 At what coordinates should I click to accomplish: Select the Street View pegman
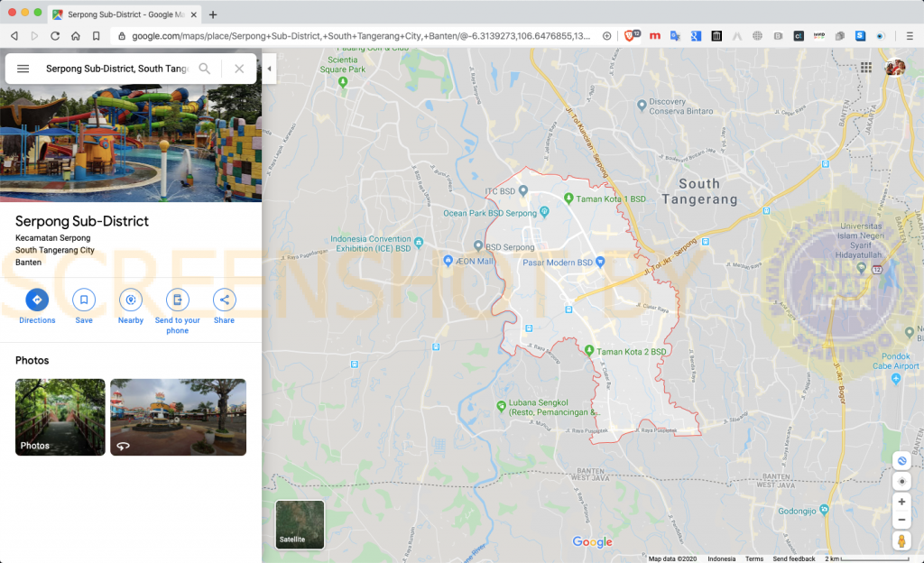click(x=901, y=540)
